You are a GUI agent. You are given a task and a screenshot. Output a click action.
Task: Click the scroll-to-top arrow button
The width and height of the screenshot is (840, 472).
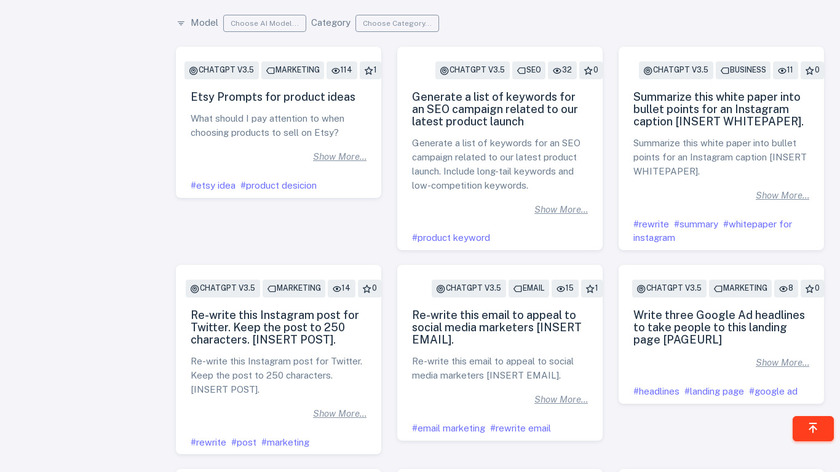tap(812, 428)
